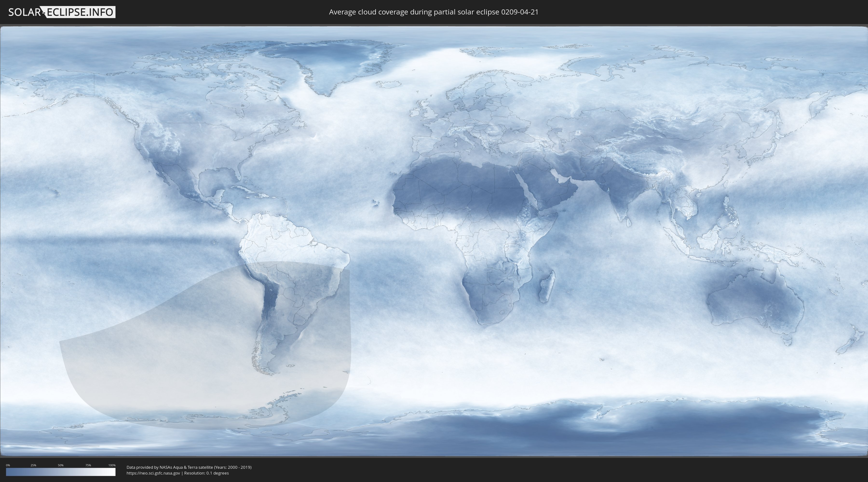Click the '25%' legend label
Screen dimensions: 868x482
(x=33, y=465)
